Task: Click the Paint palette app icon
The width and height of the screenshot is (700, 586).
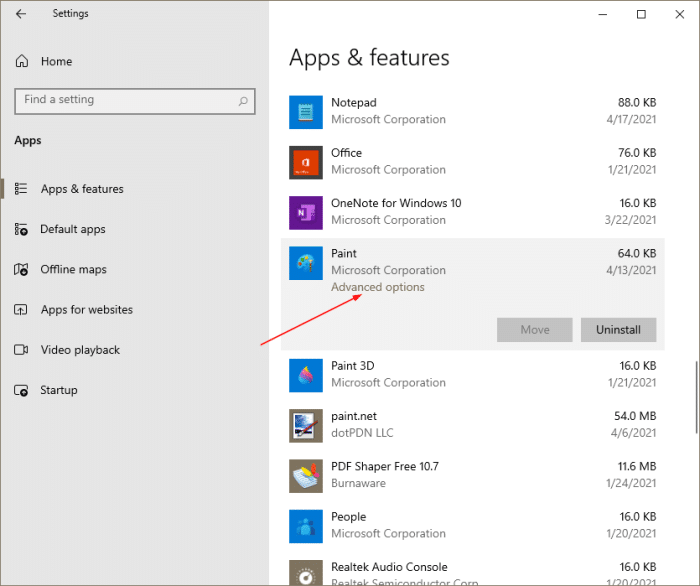Action: point(306,263)
